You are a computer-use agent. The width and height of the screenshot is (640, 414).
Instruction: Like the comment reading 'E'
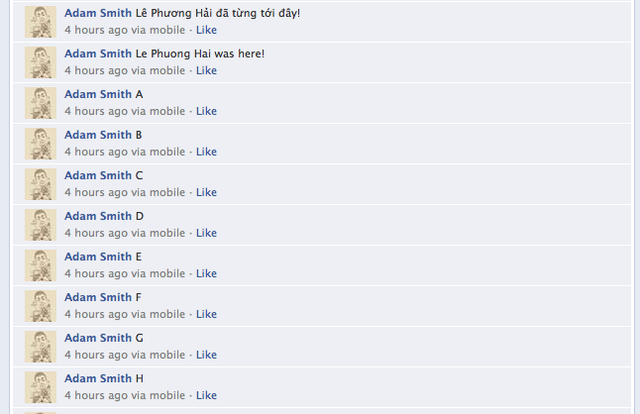click(206, 274)
